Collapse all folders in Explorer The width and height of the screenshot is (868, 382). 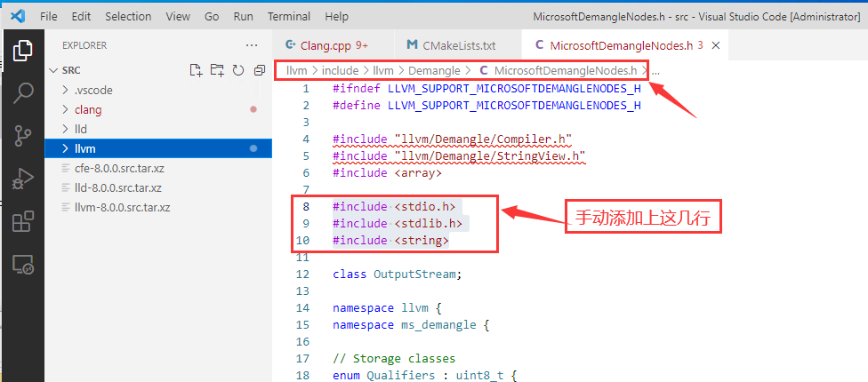[x=259, y=70]
